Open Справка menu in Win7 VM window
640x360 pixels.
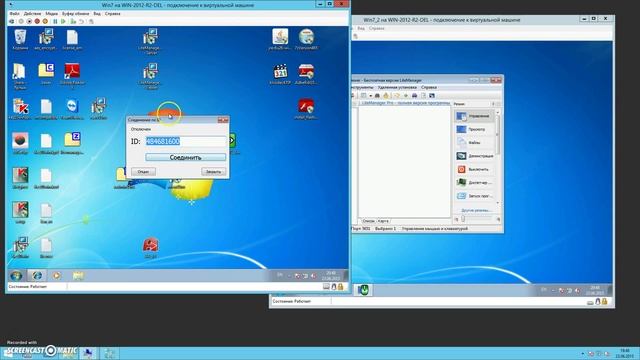(x=113, y=13)
